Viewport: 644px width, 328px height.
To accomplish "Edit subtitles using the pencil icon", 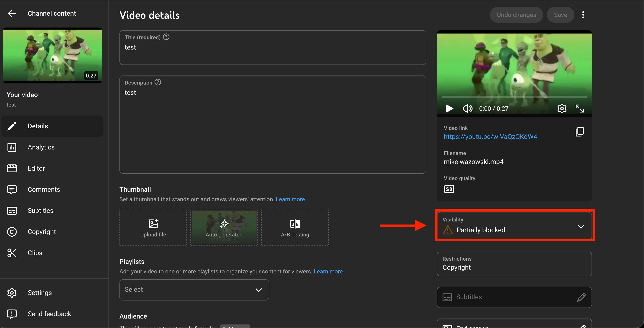I will pos(581,297).
